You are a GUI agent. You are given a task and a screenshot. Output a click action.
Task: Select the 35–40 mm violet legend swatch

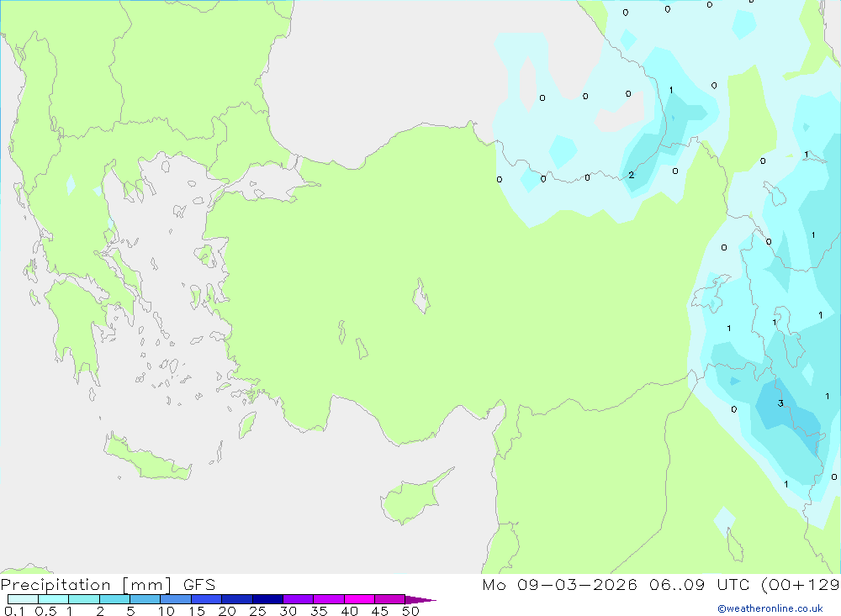click(328, 599)
